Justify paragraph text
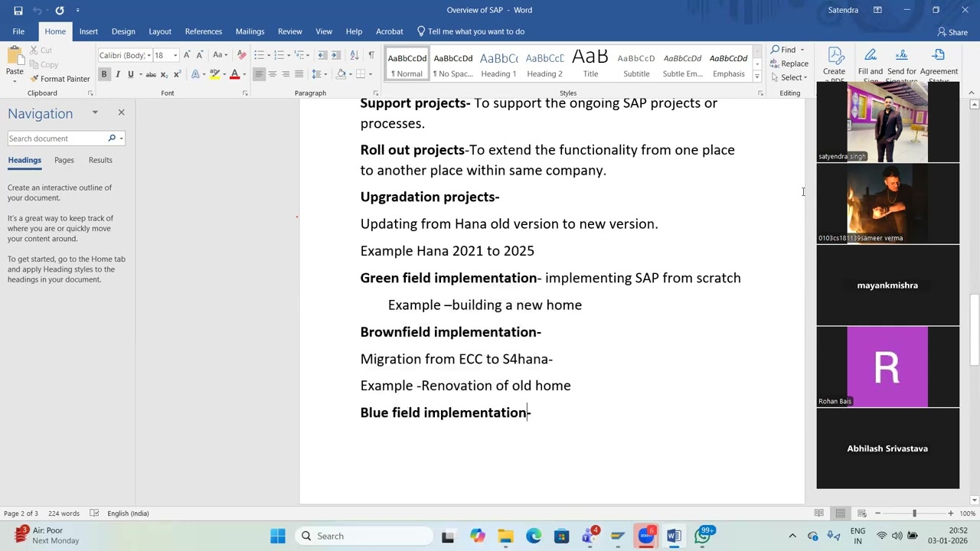Image resolution: width=980 pixels, height=551 pixels. pyautogui.click(x=299, y=74)
